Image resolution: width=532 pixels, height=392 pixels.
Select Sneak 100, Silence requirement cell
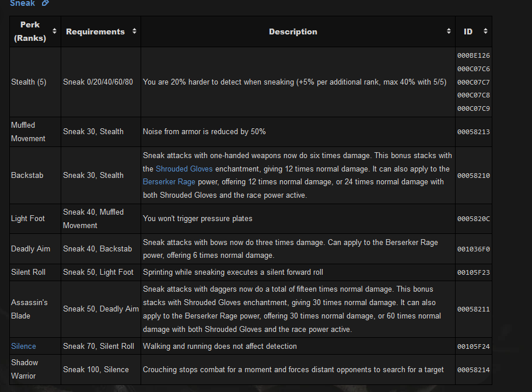101,370
